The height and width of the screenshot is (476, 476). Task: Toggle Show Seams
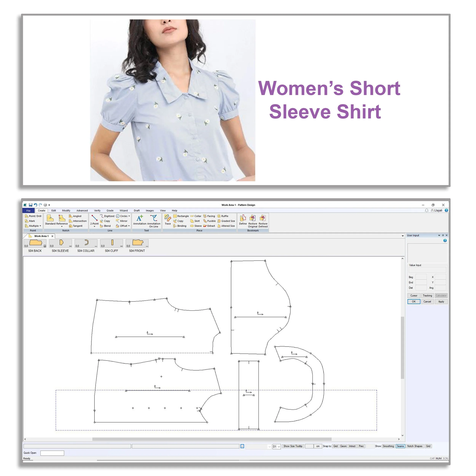400,446
